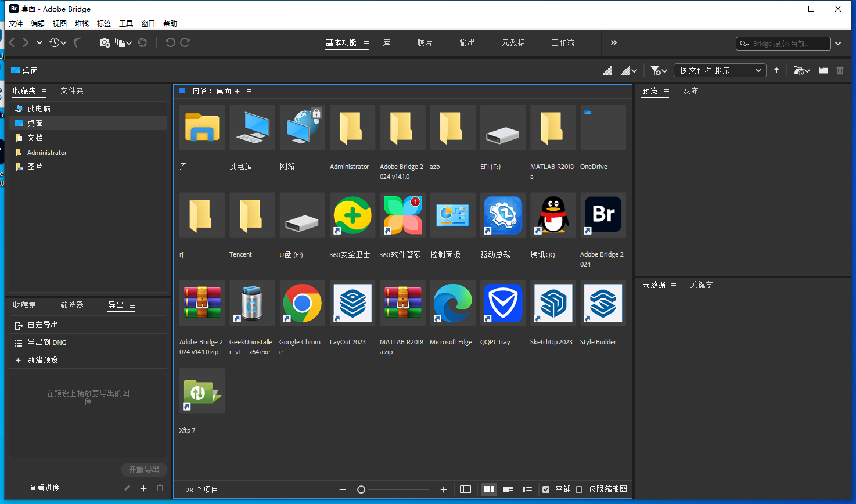Open the content panel hamburger menu

[249, 91]
